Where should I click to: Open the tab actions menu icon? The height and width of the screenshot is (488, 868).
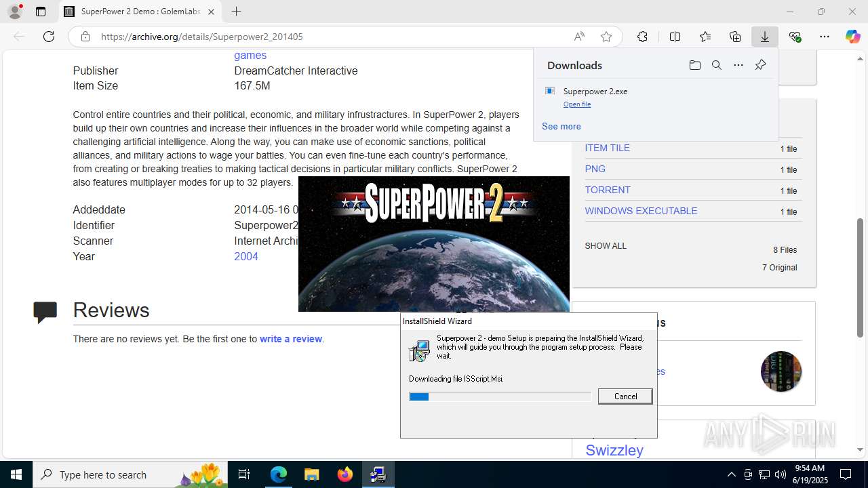(41, 12)
